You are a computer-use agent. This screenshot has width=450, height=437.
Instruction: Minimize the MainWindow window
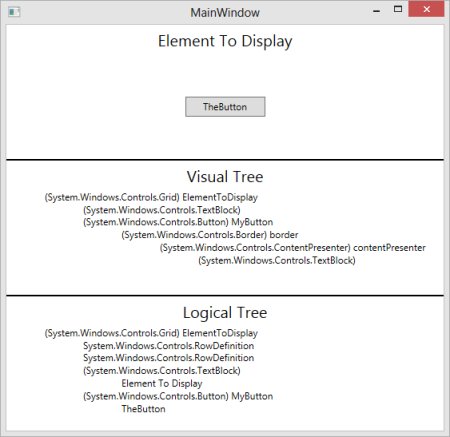tap(377, 11)
